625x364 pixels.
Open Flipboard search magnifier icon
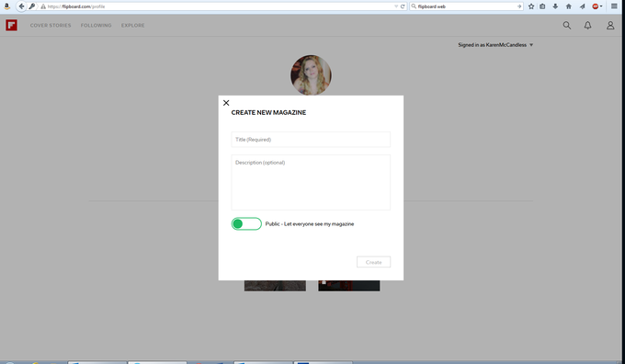coord(567,25)
